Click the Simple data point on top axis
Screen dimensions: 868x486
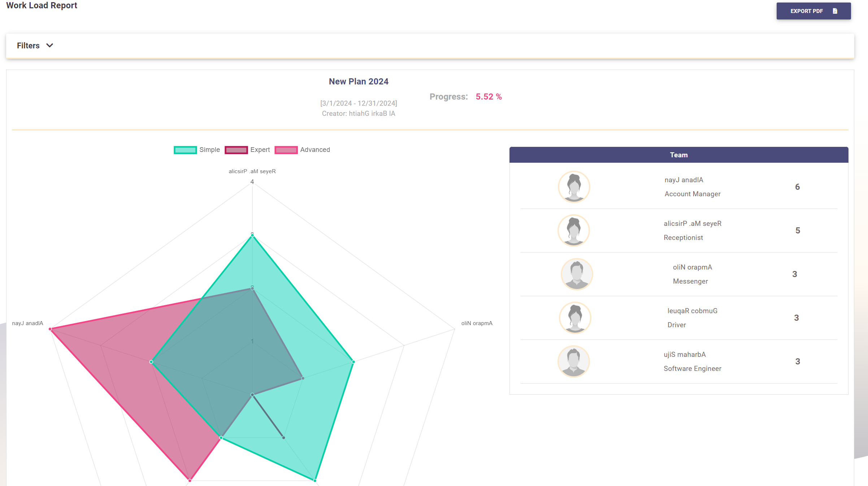pos(252,235)
